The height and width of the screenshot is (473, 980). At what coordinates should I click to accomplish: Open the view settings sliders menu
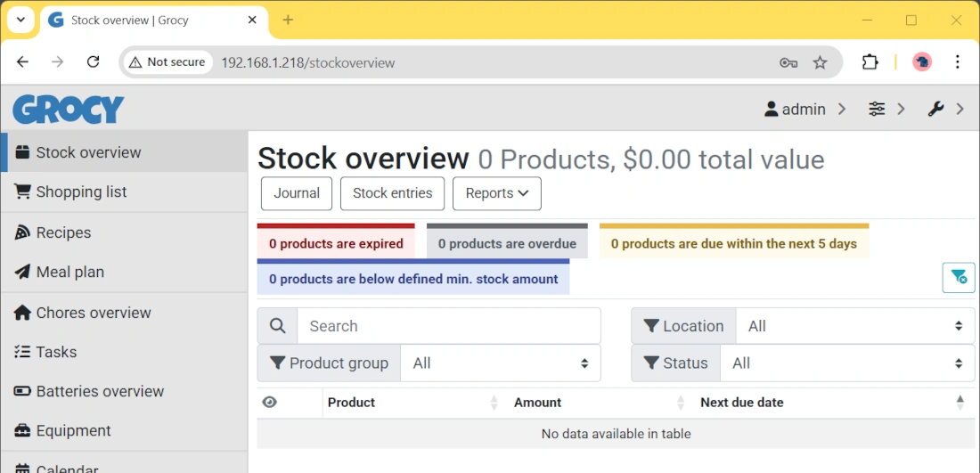coord(886,110)
